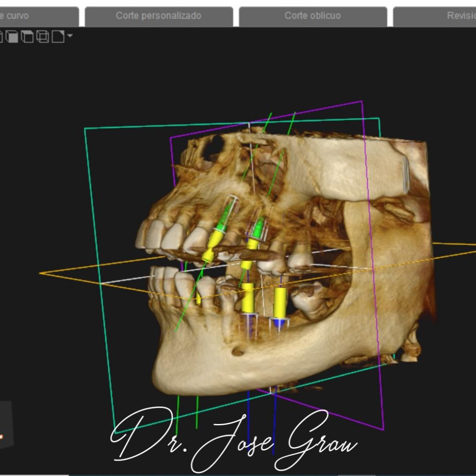Select the left lower yellow abutment
This screenshot has height=476, width=476.
click(248, 298)
